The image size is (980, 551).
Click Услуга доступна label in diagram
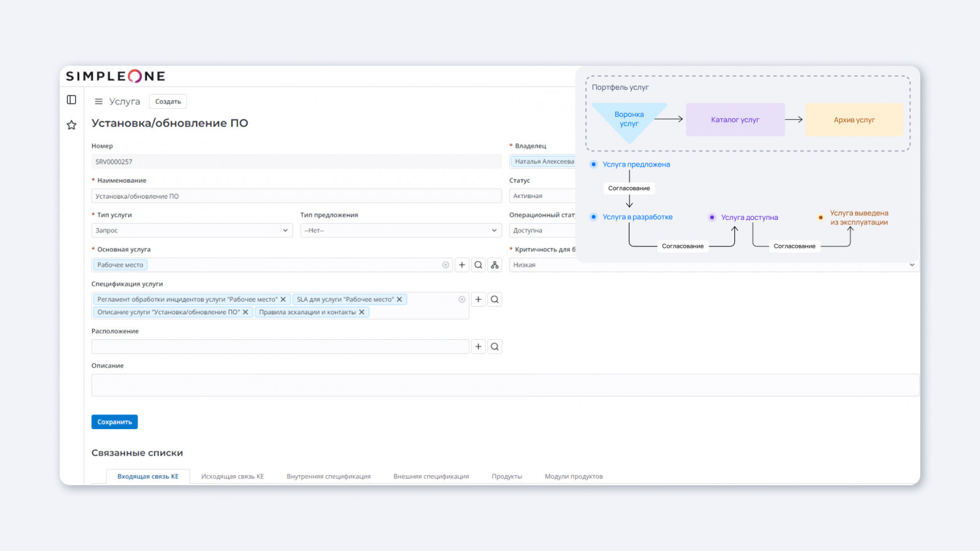pos(749,217)
